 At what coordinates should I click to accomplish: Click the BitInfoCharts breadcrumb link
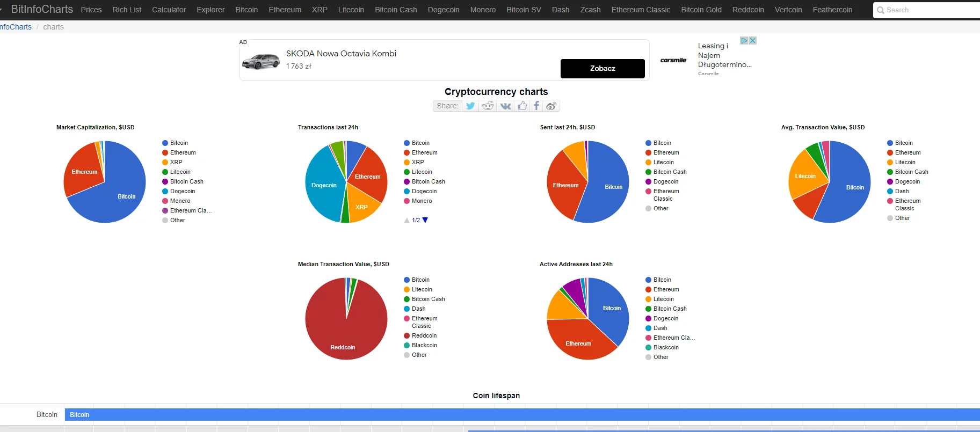click(x=16, y=27)
